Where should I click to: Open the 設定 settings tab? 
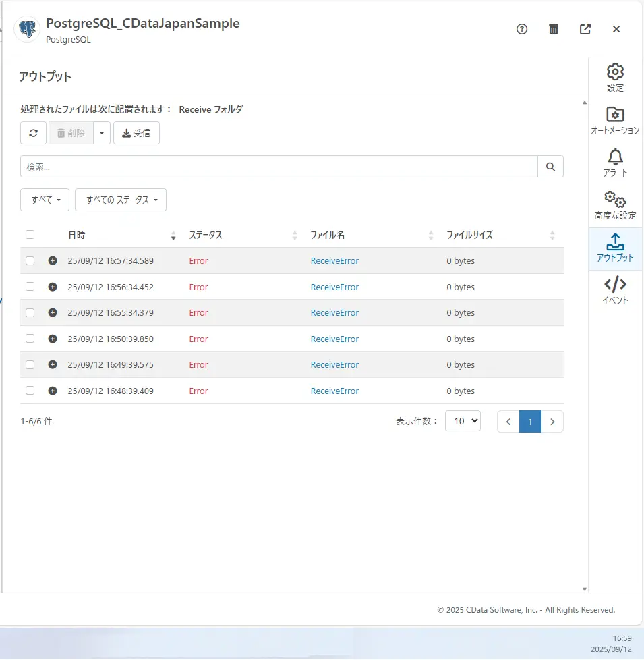[615, 78]
